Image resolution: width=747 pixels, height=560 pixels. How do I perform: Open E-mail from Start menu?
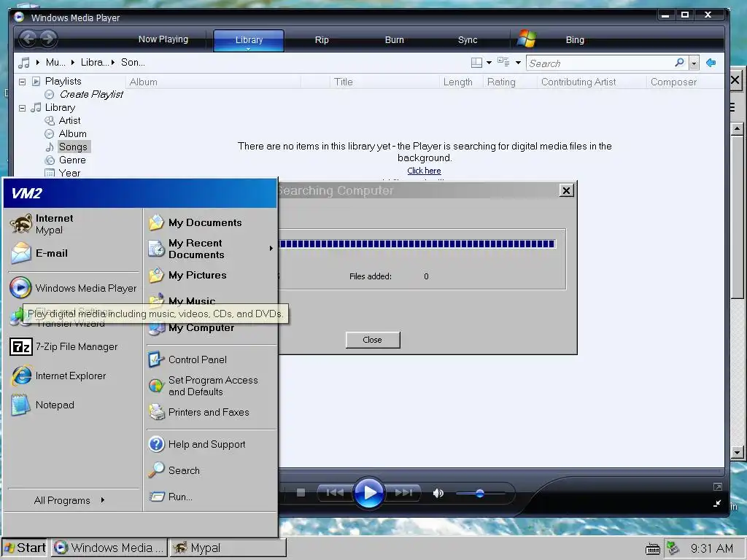(74, 253)
